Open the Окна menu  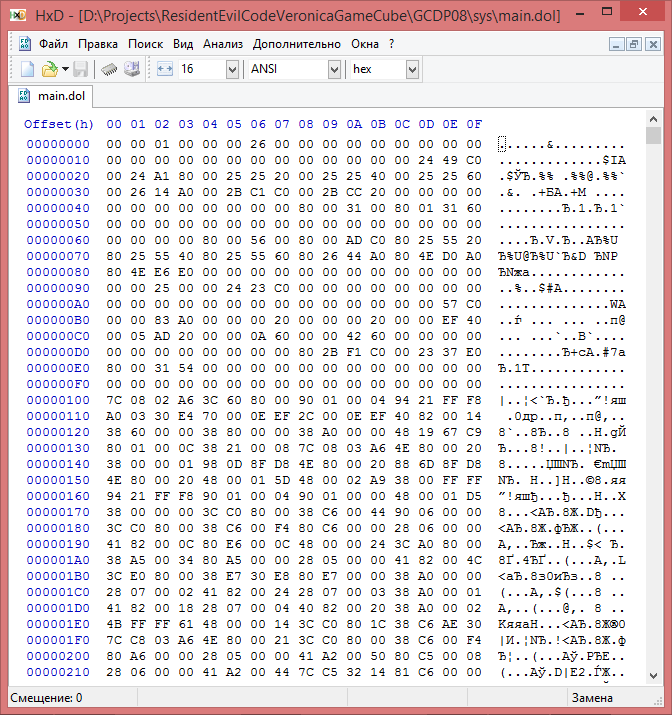click(x=365, y=44)
